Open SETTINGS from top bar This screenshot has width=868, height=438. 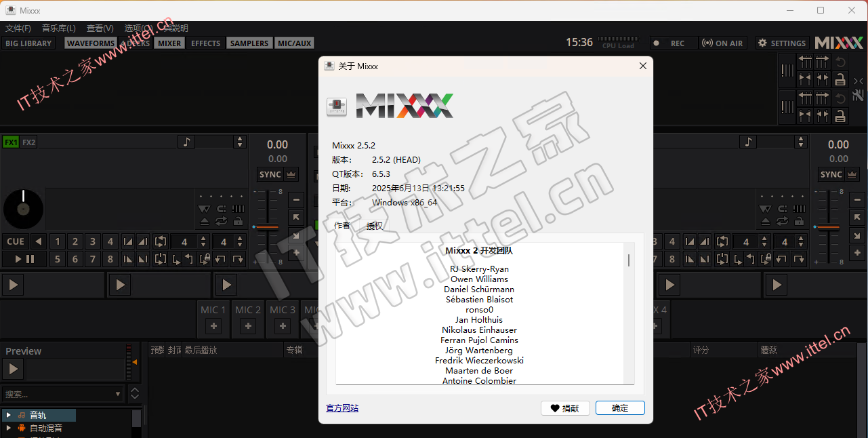(783, 43)
